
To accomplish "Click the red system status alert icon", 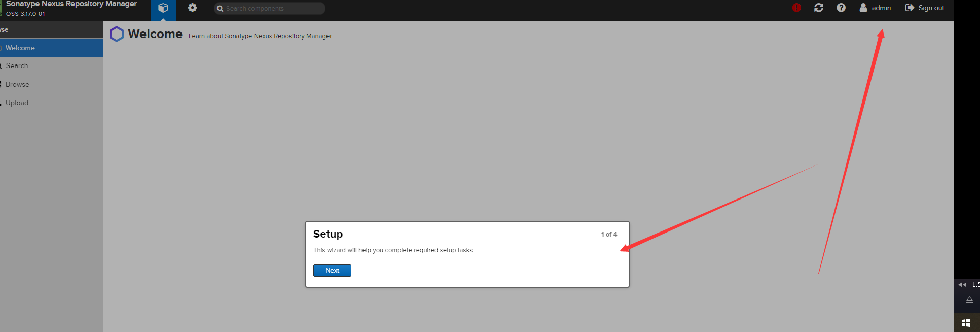I will coord(796,8).
